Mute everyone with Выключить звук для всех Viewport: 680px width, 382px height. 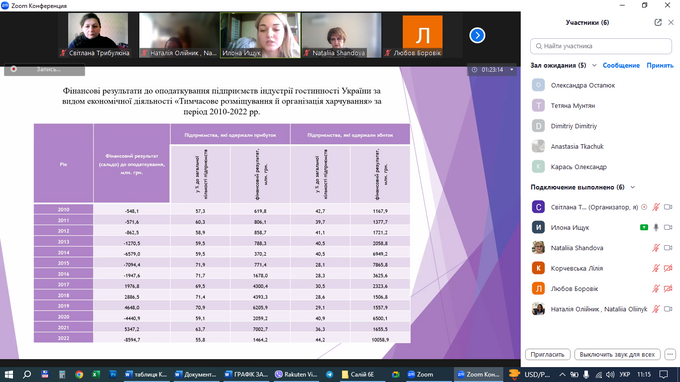click(617, 355)
